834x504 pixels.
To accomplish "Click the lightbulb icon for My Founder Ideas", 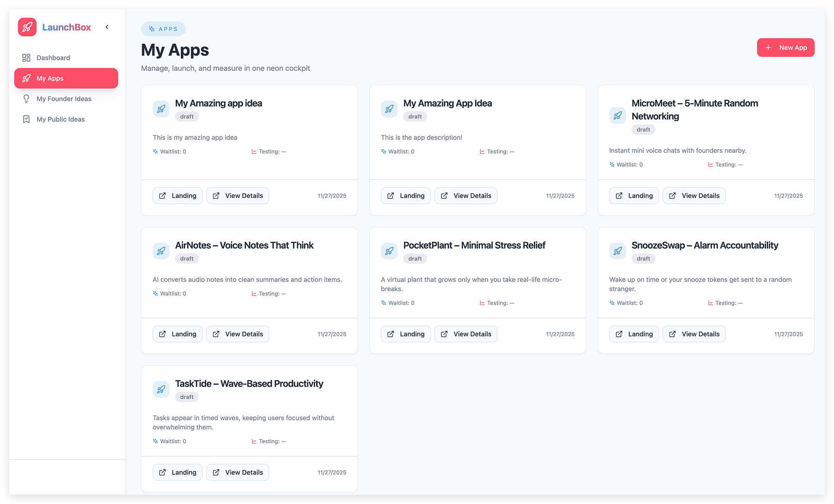I will 26,99.
